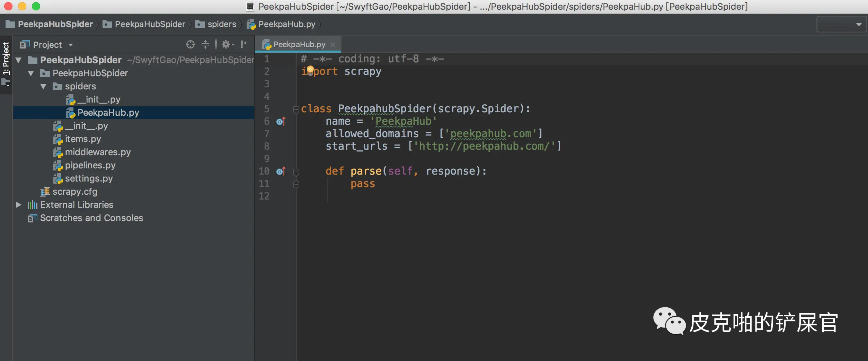868x361 pixels.
Task: Click line number 5 in the gutter
Action: pyautogui.click(x=267, y=109)
